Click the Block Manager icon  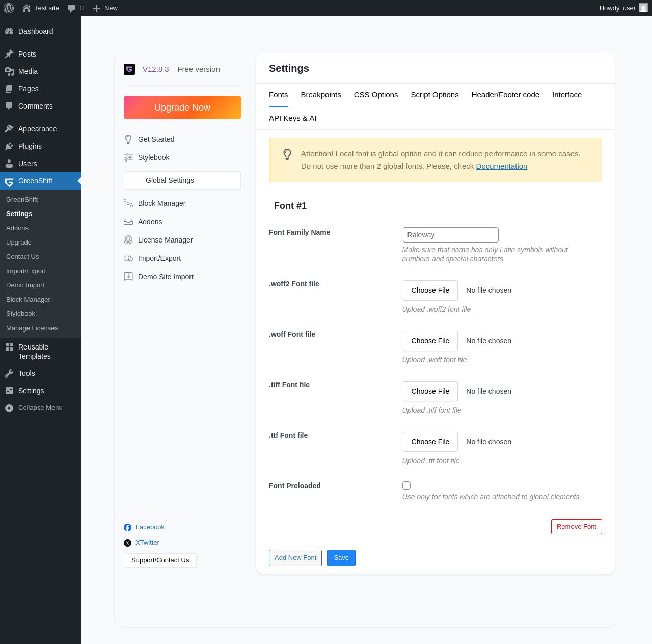tap(128, 203)
